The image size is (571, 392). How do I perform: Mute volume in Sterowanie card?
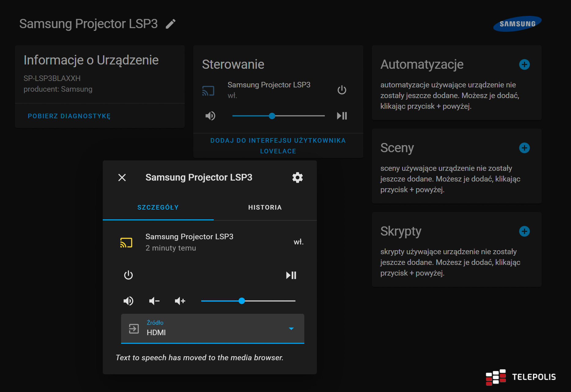210,116
